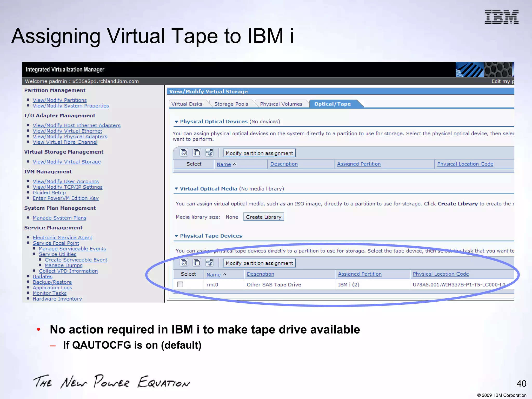Screen dimensions: 532x399
Task: Open View/Modify Host Ethernet Adapters
Action: tap(77, 125)
